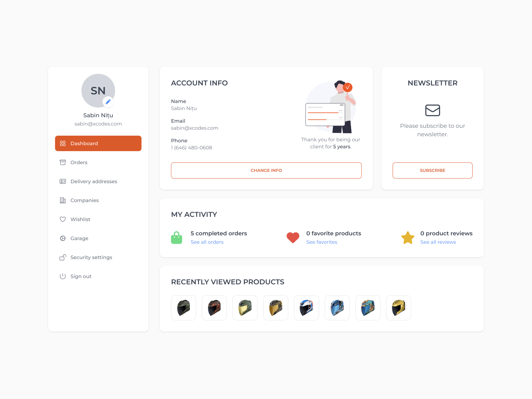532x399 pixels.
Task: Click the red helmet thumbnail
Action: 214,307
